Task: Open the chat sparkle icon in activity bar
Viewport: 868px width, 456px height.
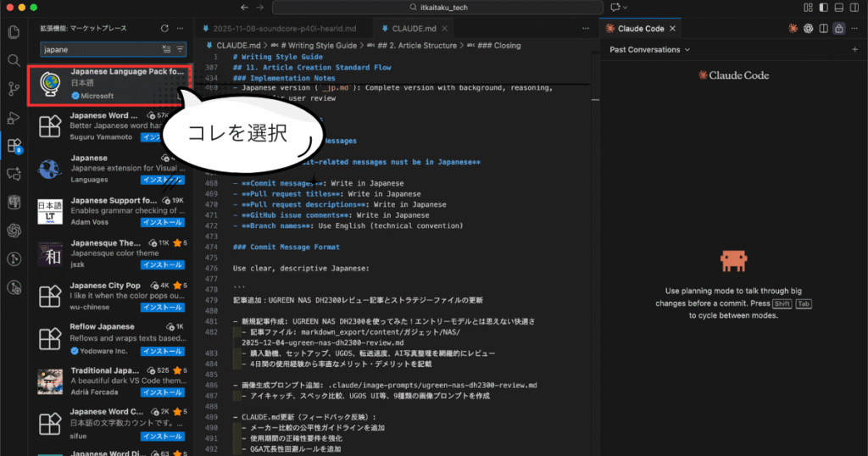Action: click(x=14, y=174)
